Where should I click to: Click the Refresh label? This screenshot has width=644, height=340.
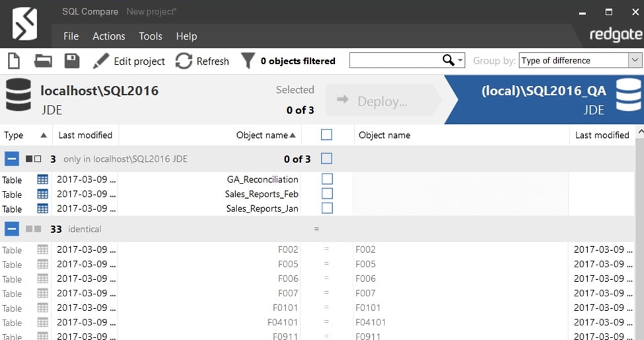[213, 61]
